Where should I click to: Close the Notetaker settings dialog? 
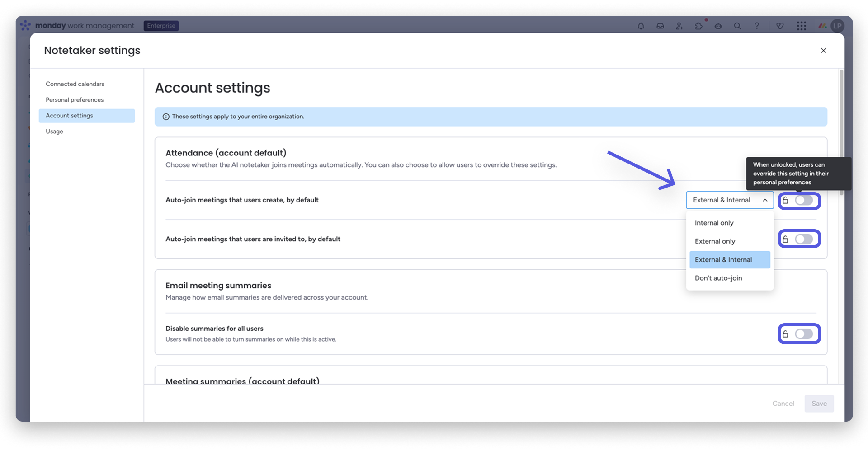click(x=823, y=51)
